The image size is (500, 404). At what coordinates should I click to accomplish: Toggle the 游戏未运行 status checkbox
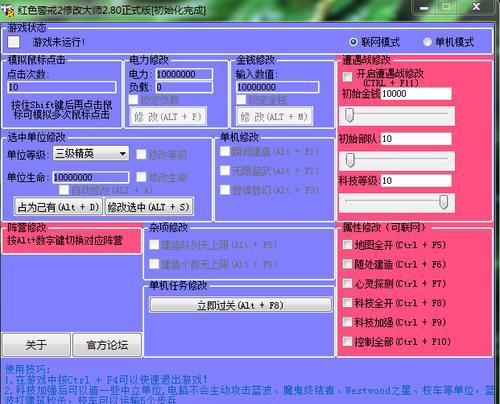point(14,42)
